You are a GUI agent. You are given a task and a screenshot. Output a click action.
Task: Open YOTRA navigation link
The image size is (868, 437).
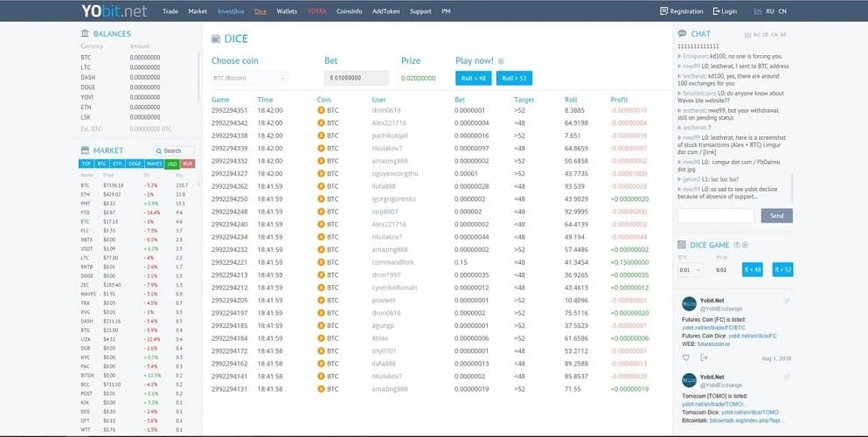[317, 11]
